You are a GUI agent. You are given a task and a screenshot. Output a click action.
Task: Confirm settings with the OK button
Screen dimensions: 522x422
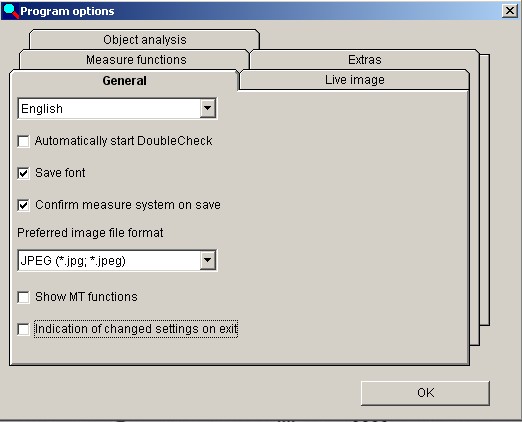click(425, 393)
